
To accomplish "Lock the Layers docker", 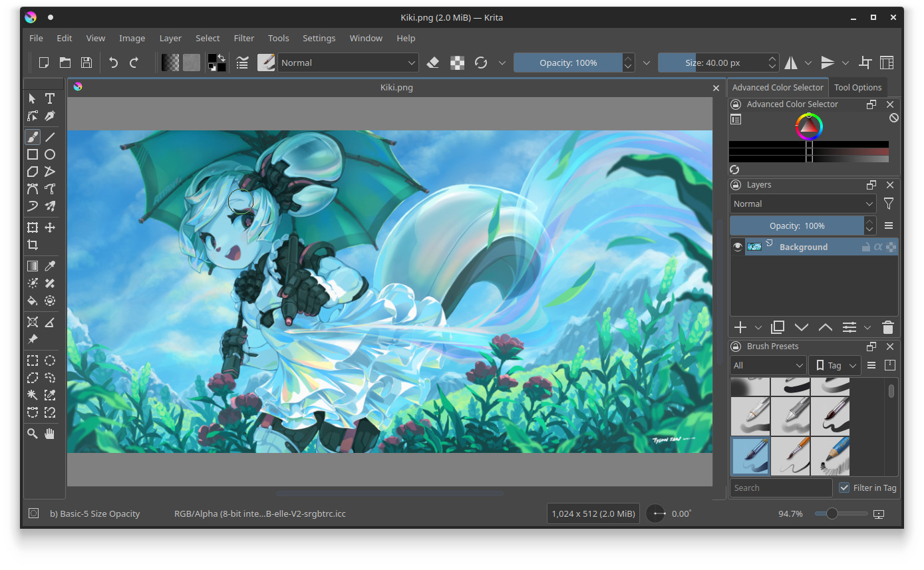I will coord(736,185).
